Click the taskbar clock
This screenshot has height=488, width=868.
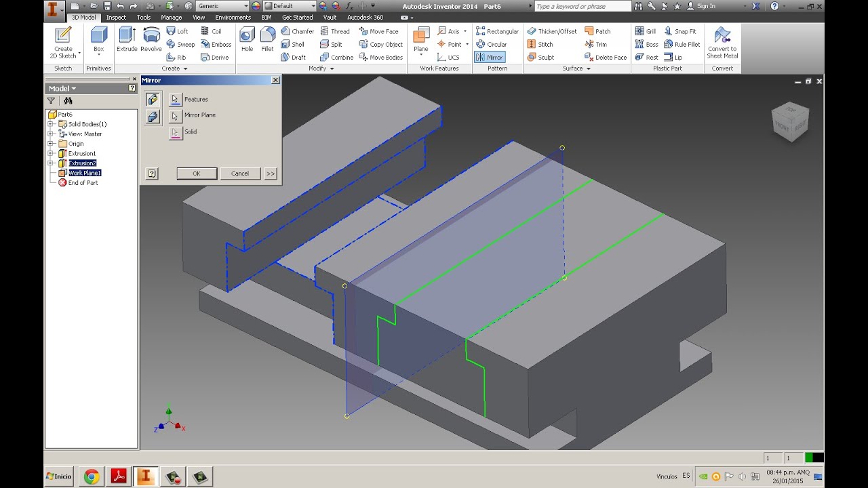coord(787,476)
